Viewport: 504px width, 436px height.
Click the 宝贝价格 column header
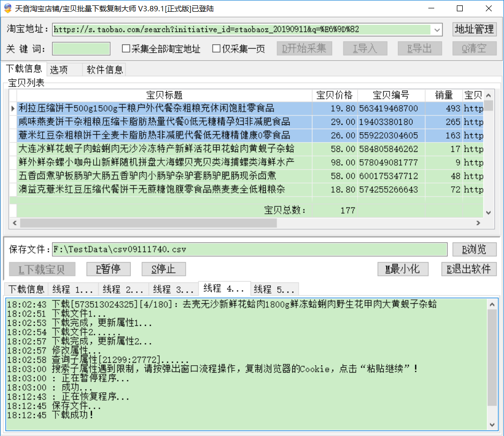pos(335,95)
